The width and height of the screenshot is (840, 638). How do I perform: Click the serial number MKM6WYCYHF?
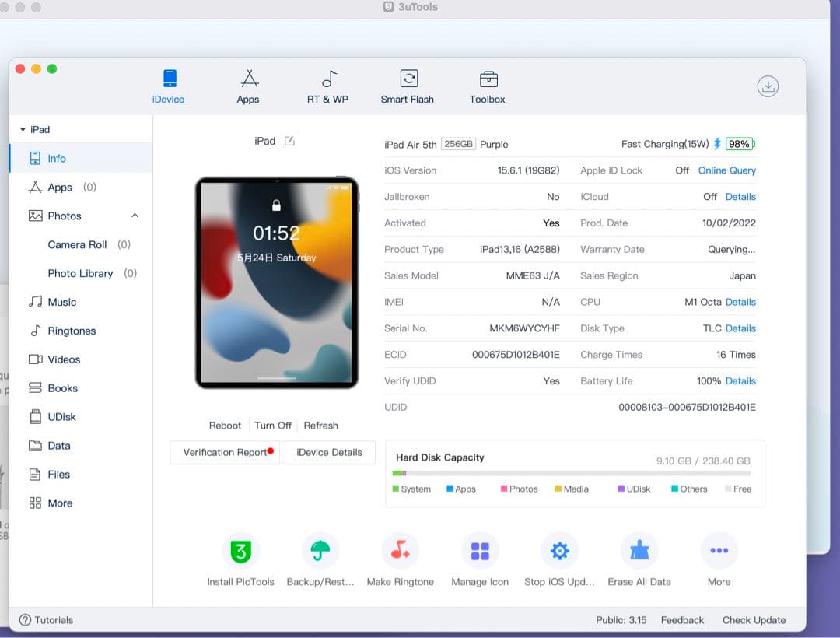point(524,328)
